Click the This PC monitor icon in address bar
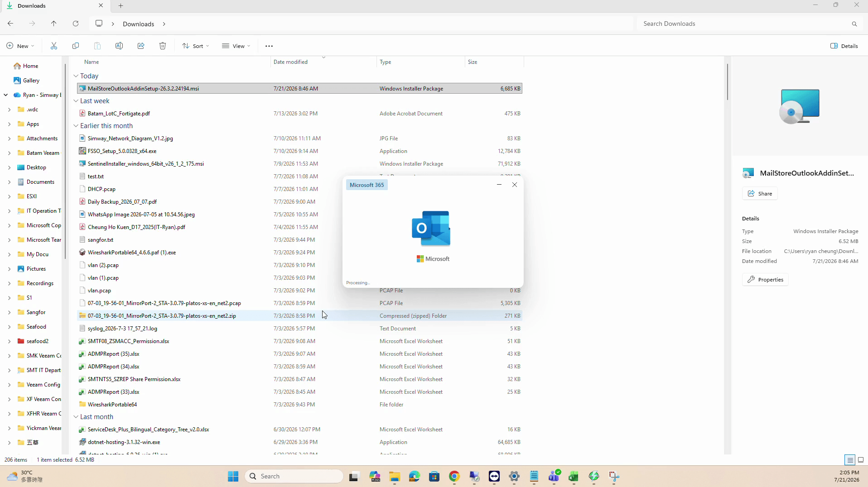Screen dimensions: 868x487 [99, 24]
